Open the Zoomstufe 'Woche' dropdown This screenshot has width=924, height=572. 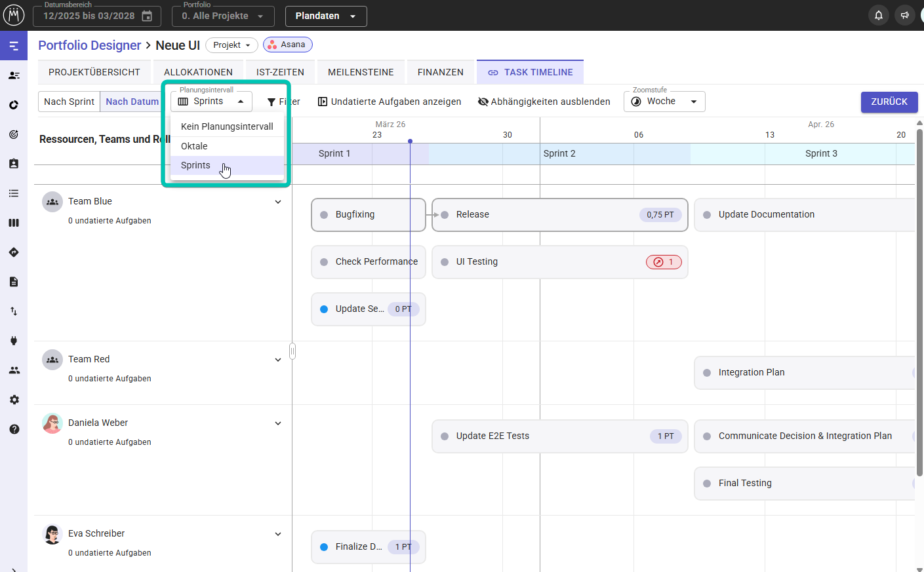pyautogui.click(x=664, y=102)
